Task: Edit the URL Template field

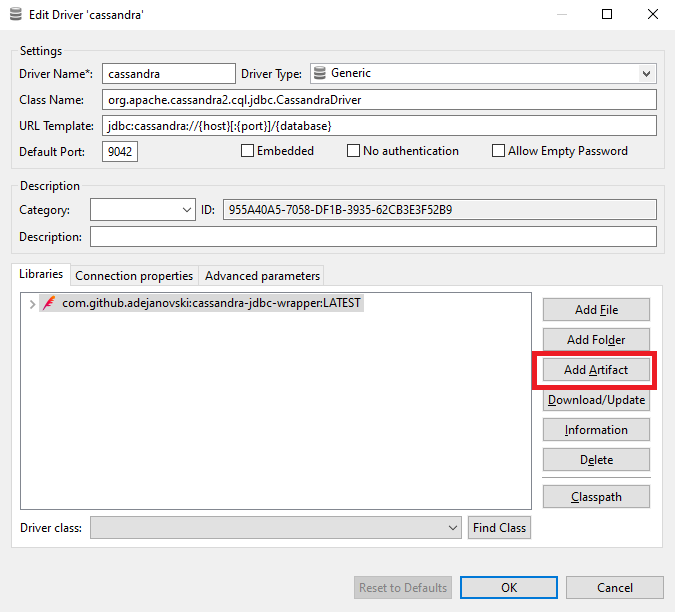Action: [x=379, y=126]
